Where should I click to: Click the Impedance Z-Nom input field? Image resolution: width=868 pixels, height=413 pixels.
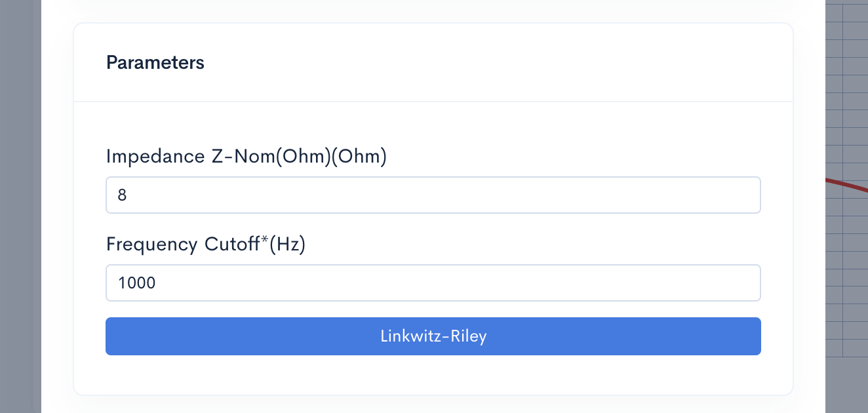[433, 195]
